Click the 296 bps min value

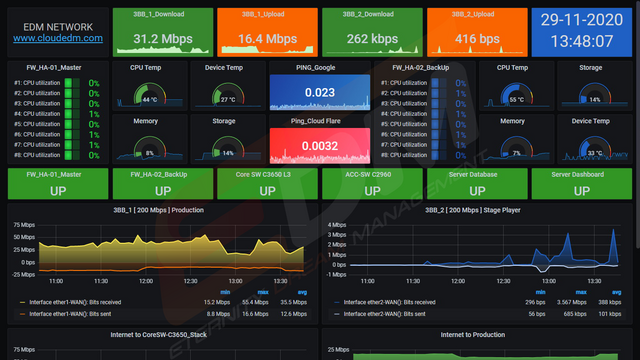click(x=535, y=302)
